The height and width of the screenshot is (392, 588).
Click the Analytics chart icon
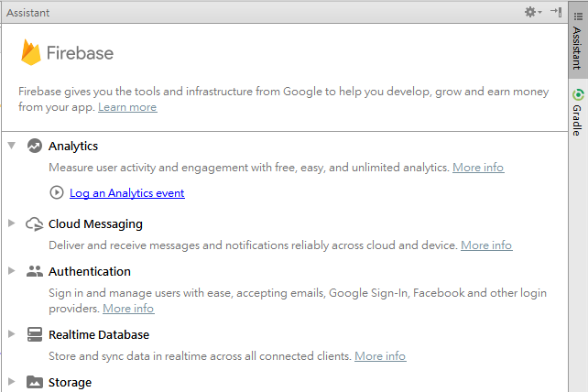[35, 146]
